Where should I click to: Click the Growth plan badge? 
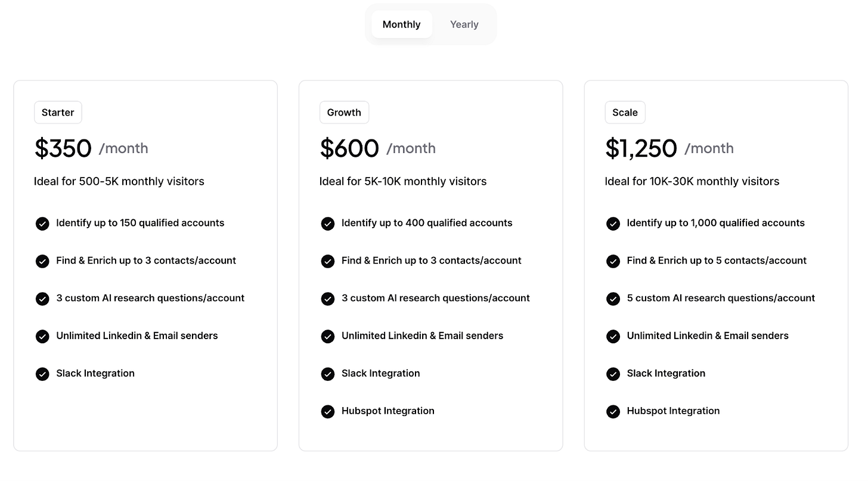coord(344,113)
